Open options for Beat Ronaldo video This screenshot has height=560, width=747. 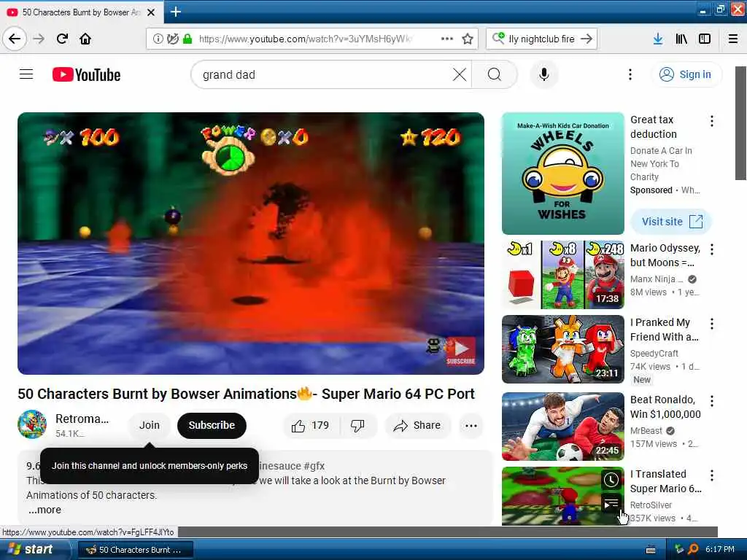pos(712,401)
